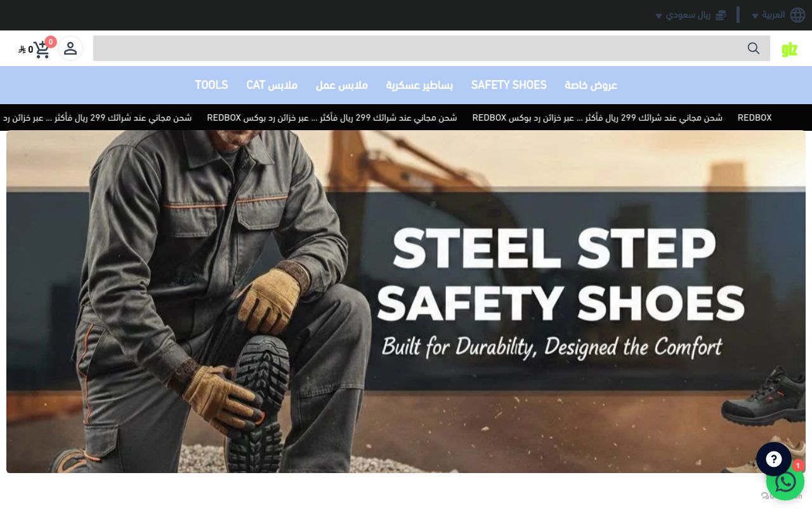Screen dimensions: 812x508
Task: Click the globe language icon
Action: (797, 15)
